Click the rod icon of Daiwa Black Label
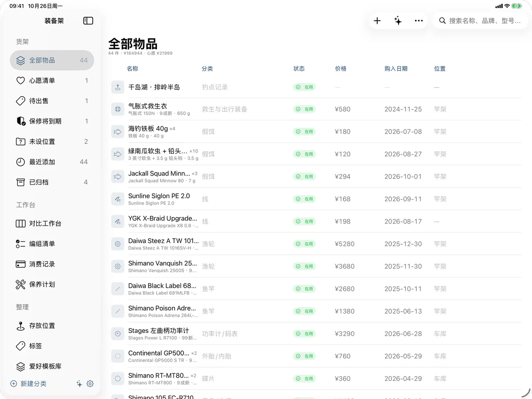Image resolution: width=532 pixels, height=399 pixels. 117,289
